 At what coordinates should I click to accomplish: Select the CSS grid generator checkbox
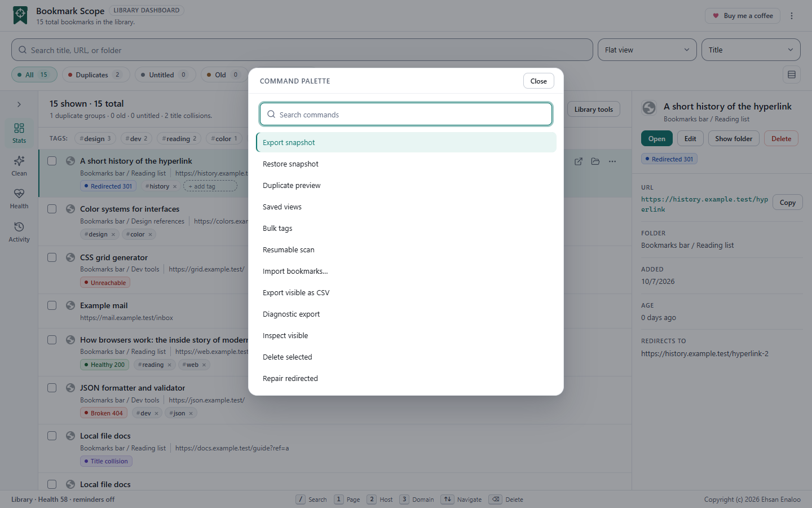coord(52,257)
